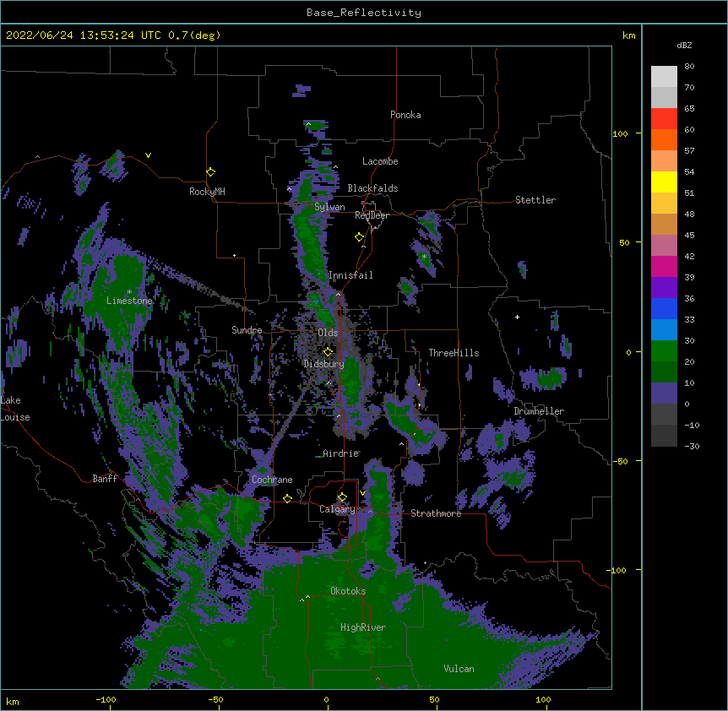
Task: Click the Olds town label
Action: (328, 333)
